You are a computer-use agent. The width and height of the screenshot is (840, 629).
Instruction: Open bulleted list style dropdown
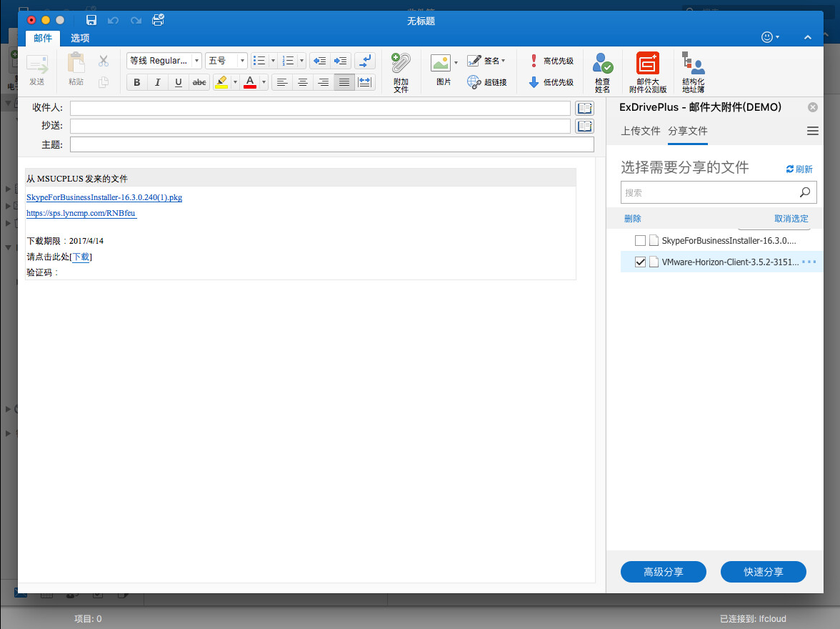[x=273, y=61]
